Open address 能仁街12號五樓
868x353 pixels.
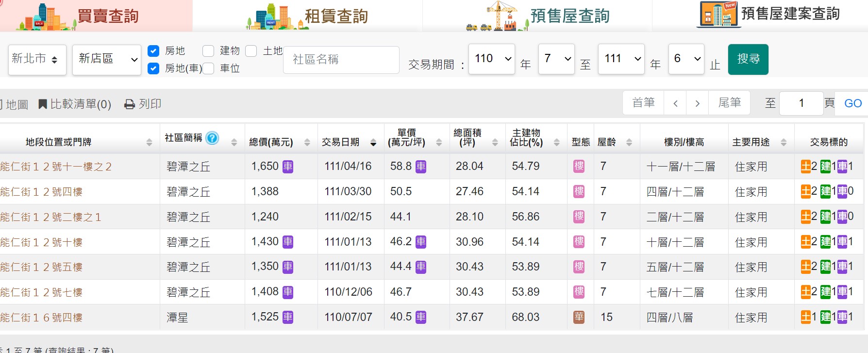point(41,267)
